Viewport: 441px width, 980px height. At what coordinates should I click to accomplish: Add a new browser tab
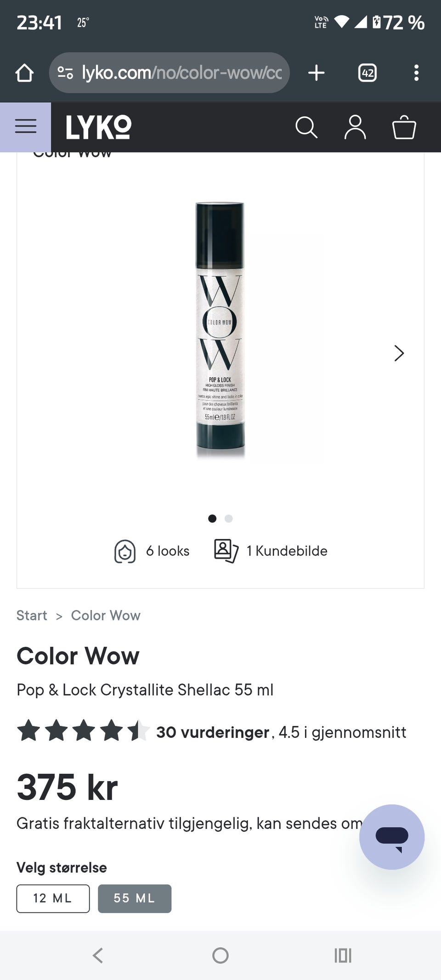coord(317,73)
